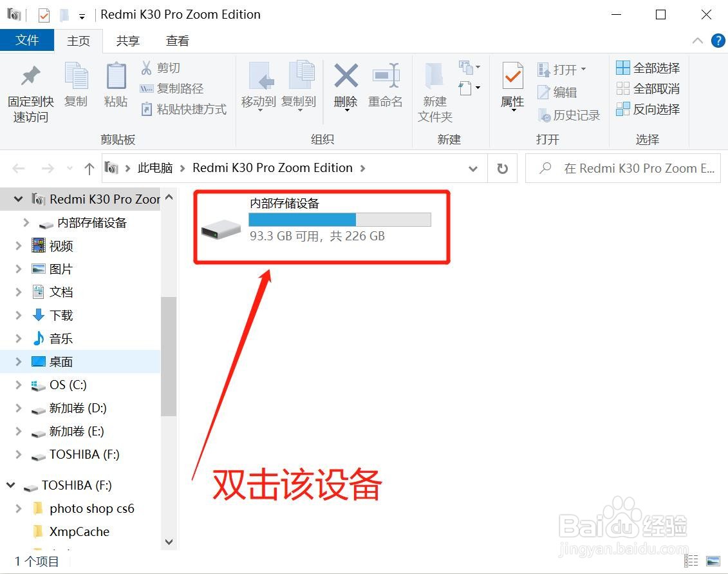The height and width of the screenshot is (574, 728).
Task: Open the recent locations dropdown arrow
Action: pos(70,168)
